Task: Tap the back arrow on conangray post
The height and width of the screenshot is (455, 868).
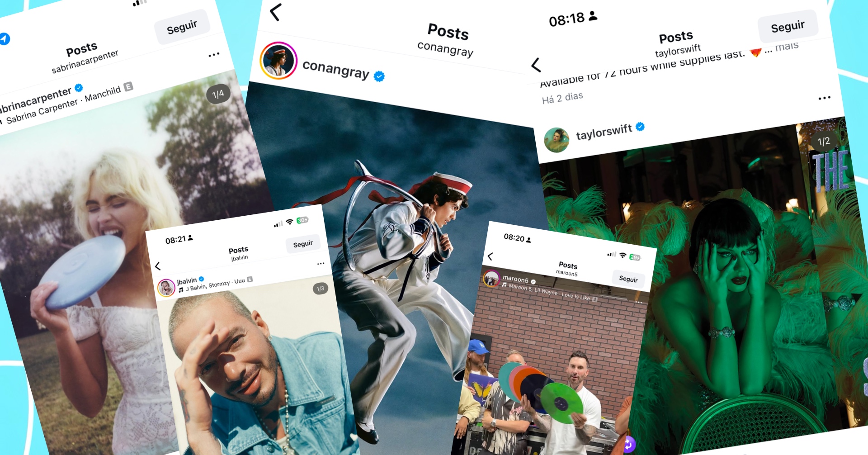Action: point(275,12)
